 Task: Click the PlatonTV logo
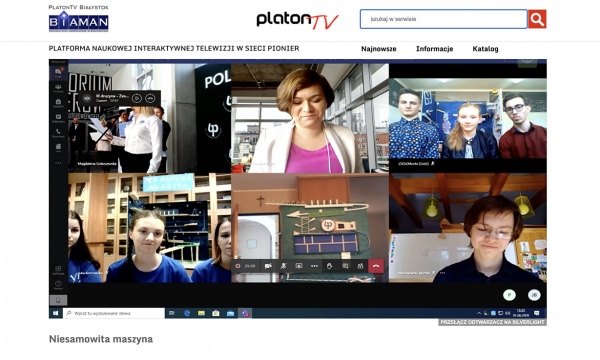pos(297,20)
